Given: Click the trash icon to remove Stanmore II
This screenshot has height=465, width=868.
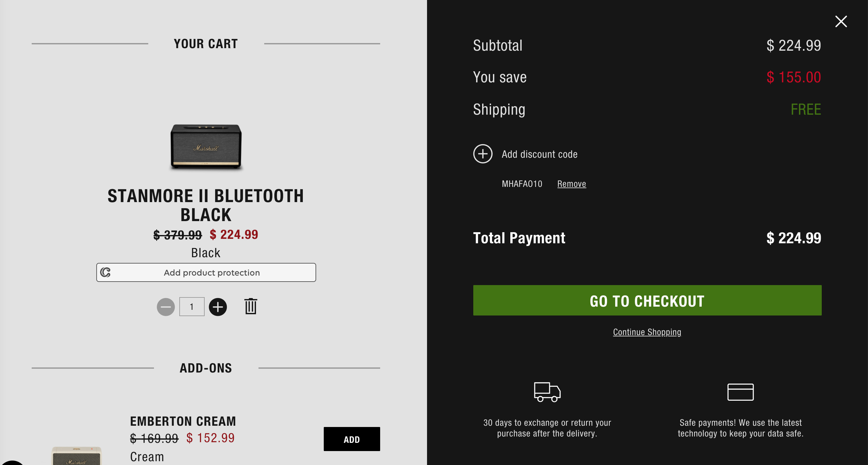Looking at the screenshot, I should pos(250,306).
